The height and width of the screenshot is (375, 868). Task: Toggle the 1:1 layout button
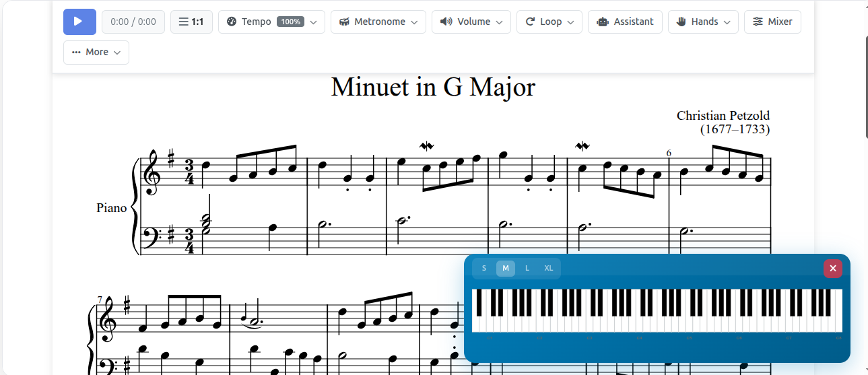(x=191, y=22)
